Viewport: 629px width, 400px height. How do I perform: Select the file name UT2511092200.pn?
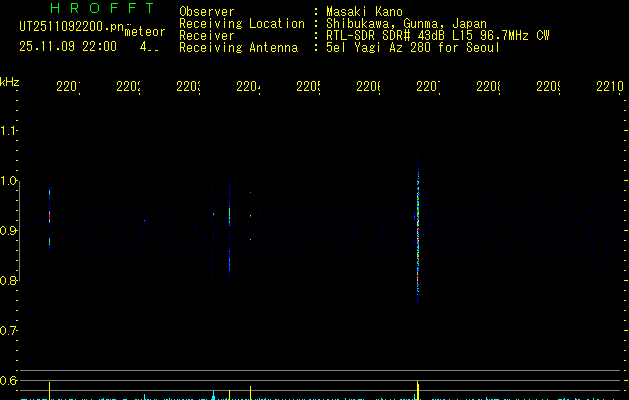click(71, 27)
